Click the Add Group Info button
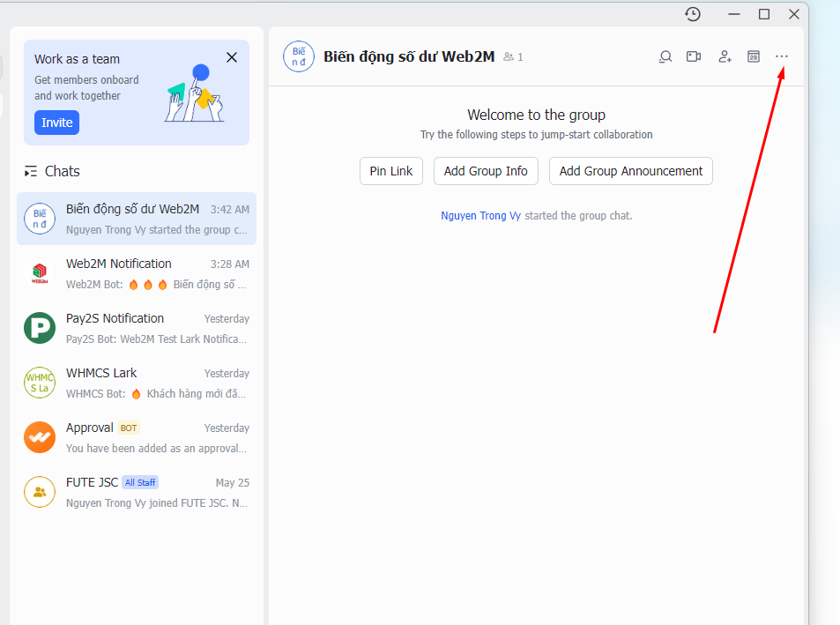840x625 pixels. point(486,171)
